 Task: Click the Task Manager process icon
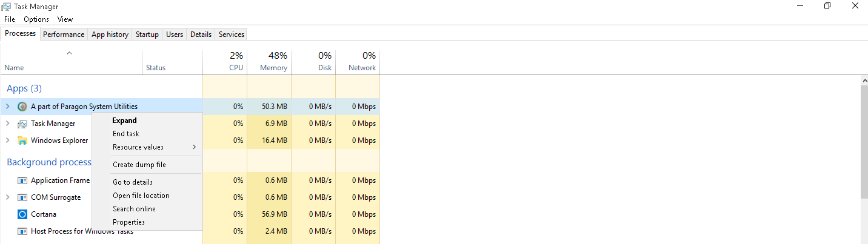pyautogui.click(x=22, y=124)
